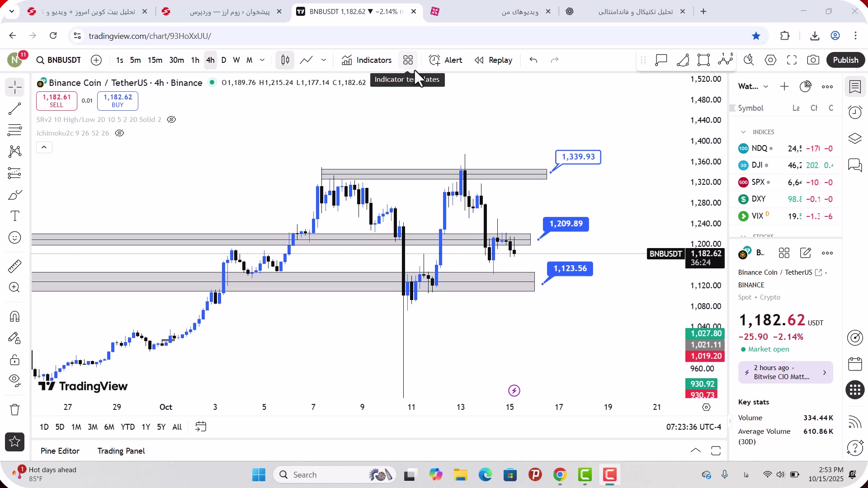Viewport: 868px width, 488px height.
Task: Open chart quick search icon
Action: click(x=749, y=60)
